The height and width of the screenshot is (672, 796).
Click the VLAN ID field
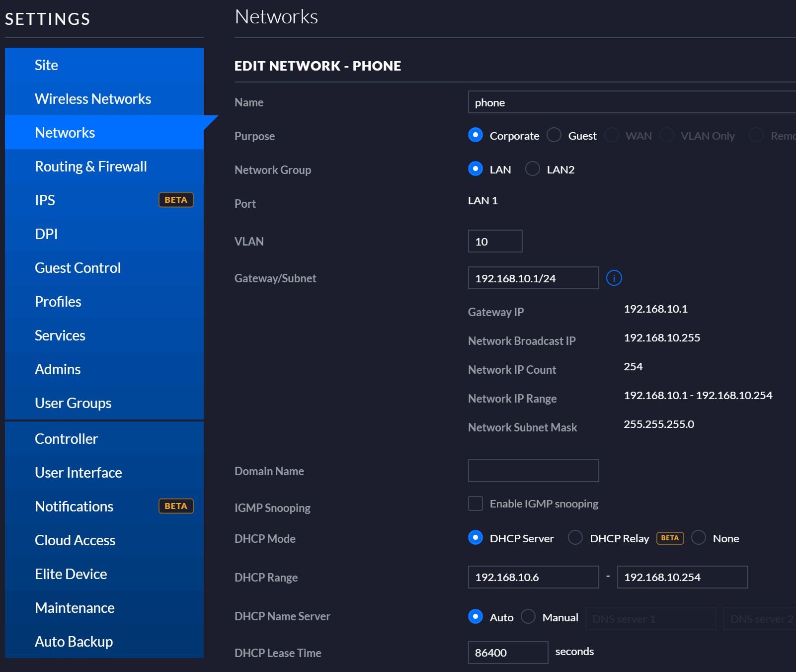click(x=495, y=241)
